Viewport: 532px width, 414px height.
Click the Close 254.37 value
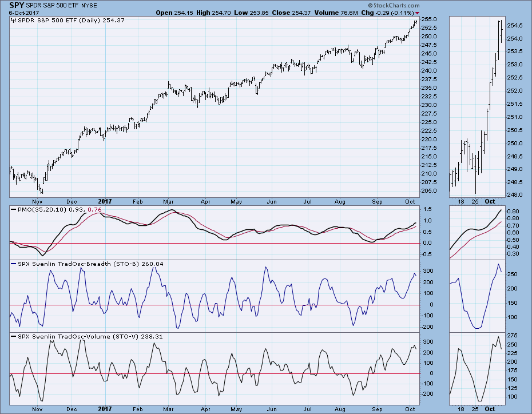click(x=291, y=13)
